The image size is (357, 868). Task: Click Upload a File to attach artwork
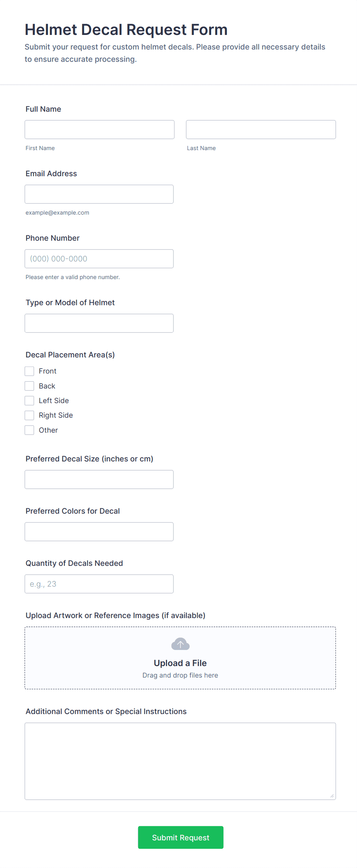pos(180,663)
